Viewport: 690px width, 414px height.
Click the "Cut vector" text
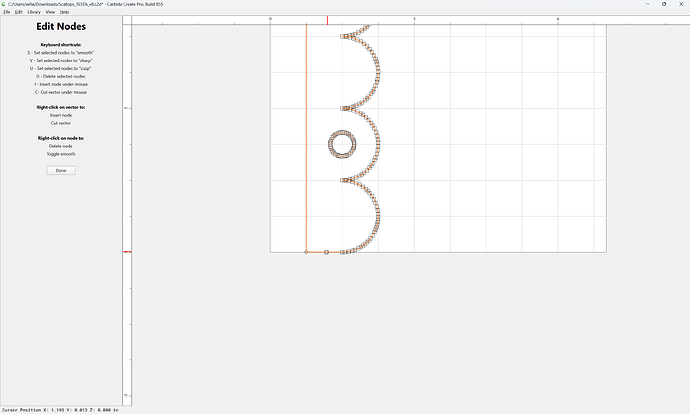click(61, 123)
